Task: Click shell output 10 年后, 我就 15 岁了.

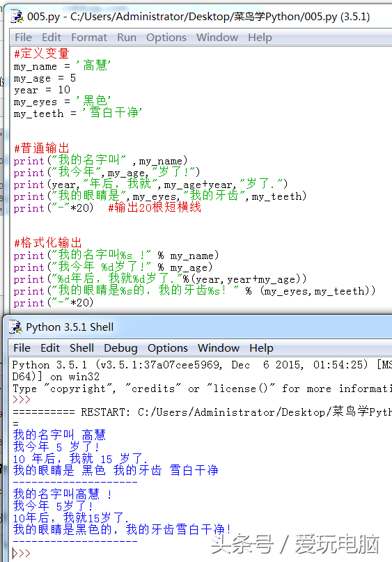Action: pyautogui.click(x=80, y=458)
